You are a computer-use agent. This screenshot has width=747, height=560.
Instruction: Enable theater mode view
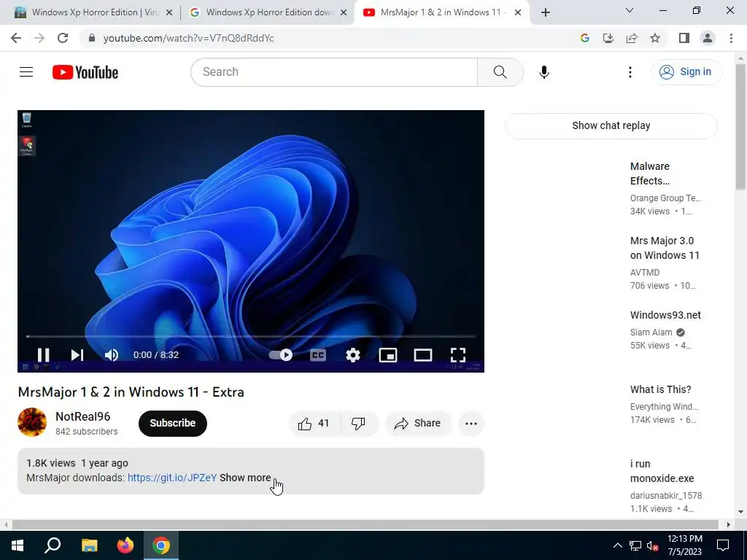tap(423, 355)
